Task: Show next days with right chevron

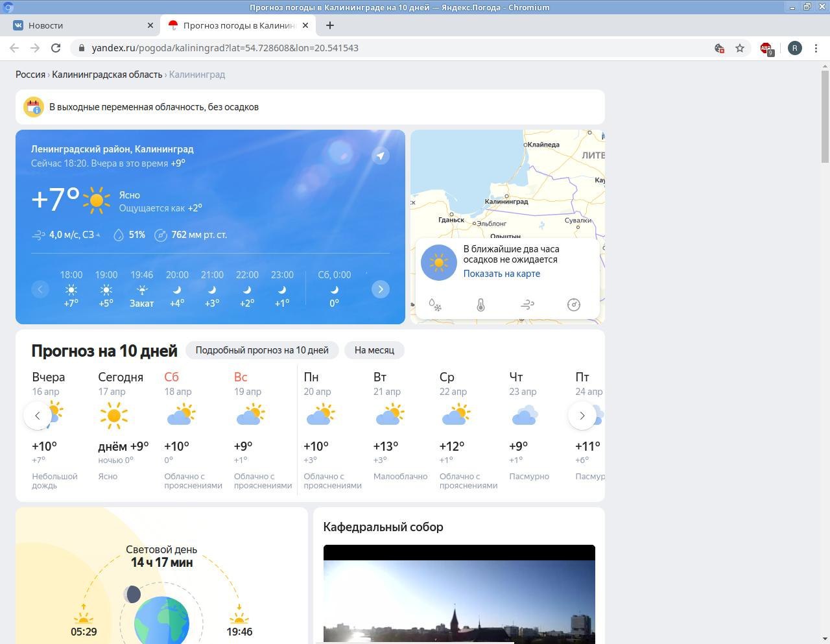Action: click(582, 416)
